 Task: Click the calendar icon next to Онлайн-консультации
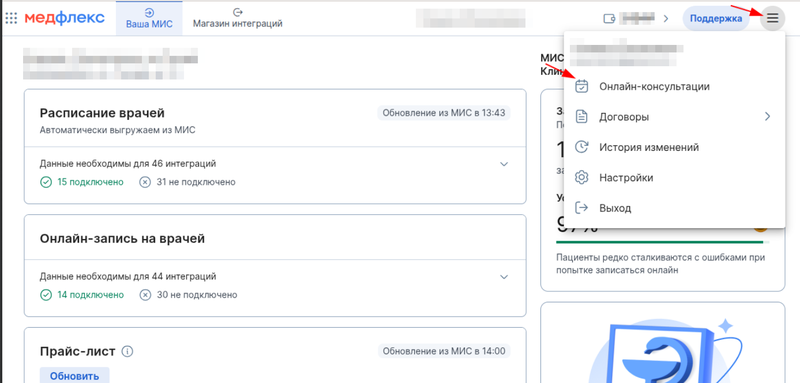pos(582,86)
